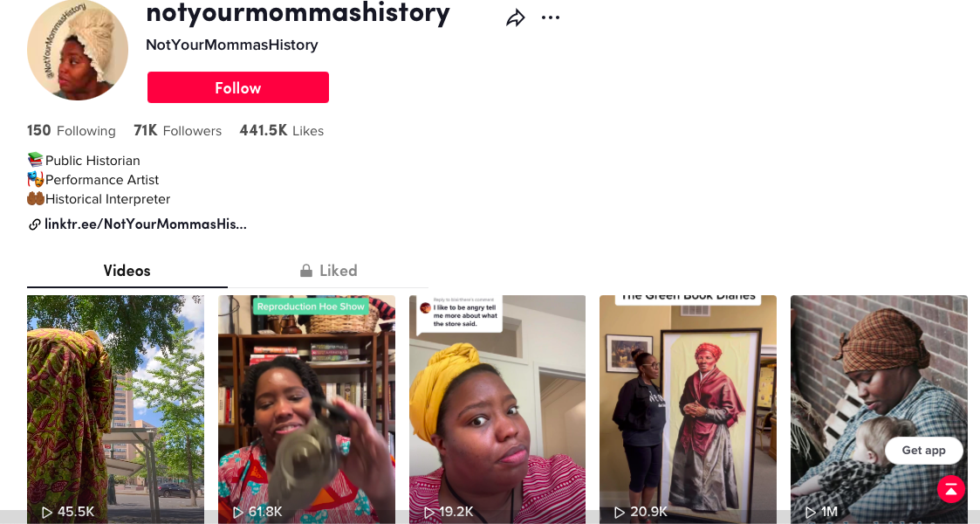
Task: Open the linktr.ee/NotYourMommasHis link
Action: click(146, 224)
